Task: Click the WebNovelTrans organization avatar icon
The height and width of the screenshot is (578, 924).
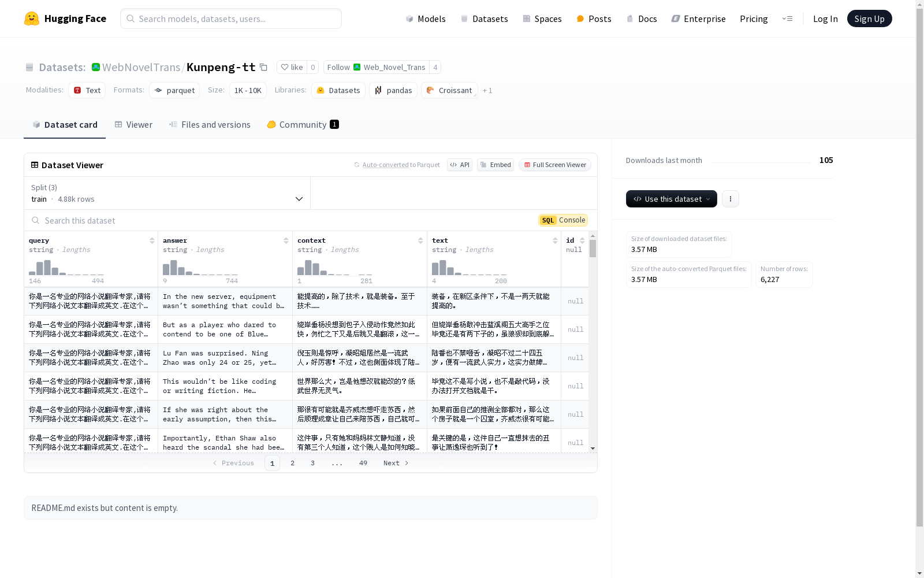Action: 96,67
